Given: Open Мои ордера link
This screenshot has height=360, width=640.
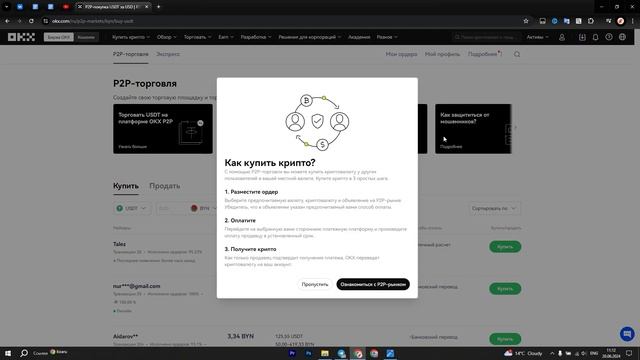Looking at the screenshot, I should pyautogui.click(x=401, y=54).
